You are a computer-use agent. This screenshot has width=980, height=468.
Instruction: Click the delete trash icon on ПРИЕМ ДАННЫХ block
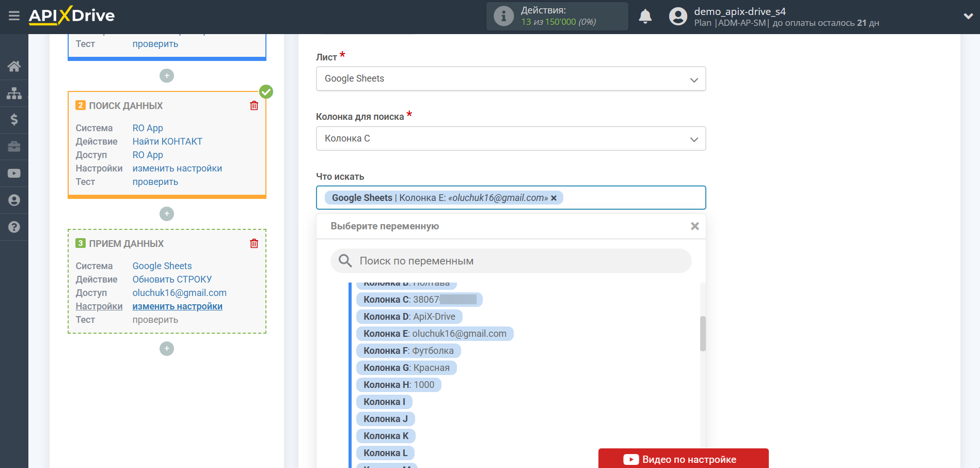click(254, 243)
